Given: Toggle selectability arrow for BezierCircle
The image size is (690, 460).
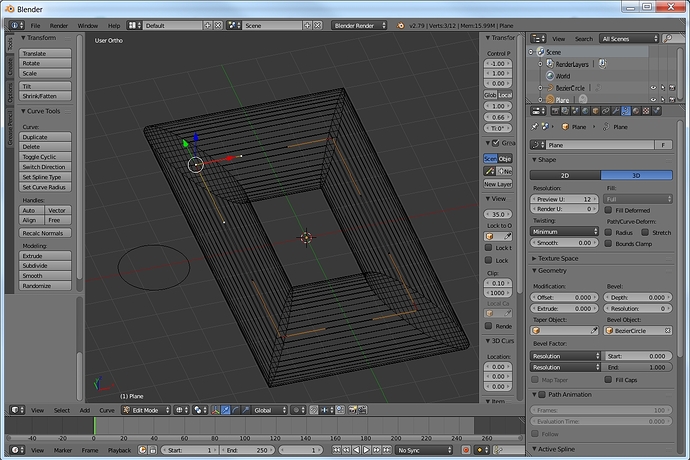Looking at the screenshot, I should point(663,88).
